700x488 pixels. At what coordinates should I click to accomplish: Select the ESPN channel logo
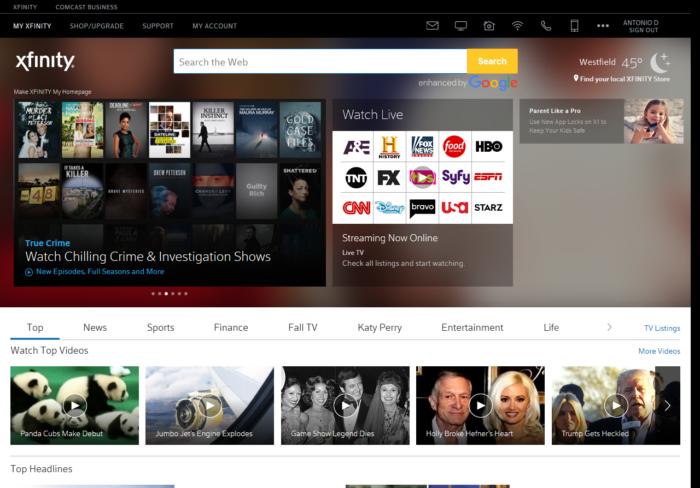(x=488, y=177)
